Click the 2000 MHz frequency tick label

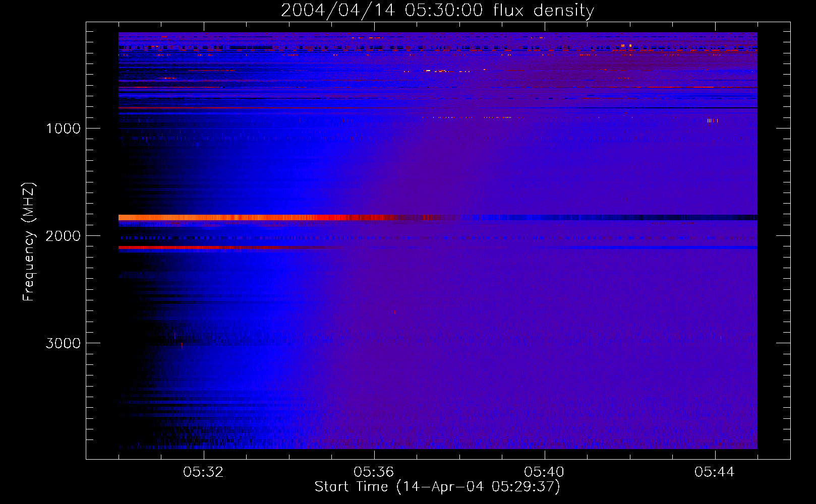tap(63, 236)
